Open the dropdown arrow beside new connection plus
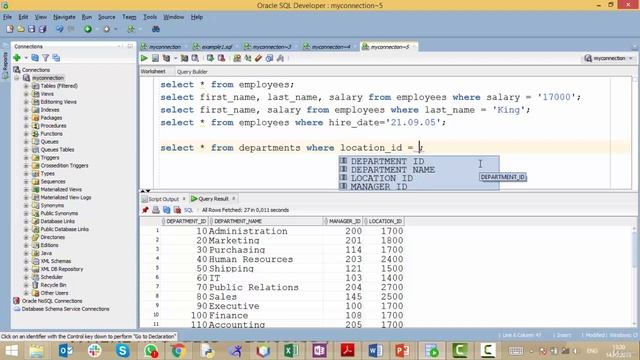 [x=25, y=58]
